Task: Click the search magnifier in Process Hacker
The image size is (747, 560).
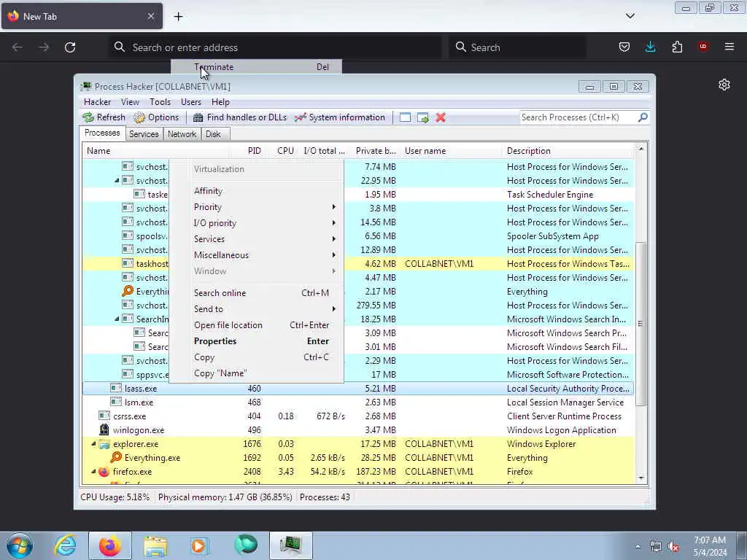Action: point(643,117)
